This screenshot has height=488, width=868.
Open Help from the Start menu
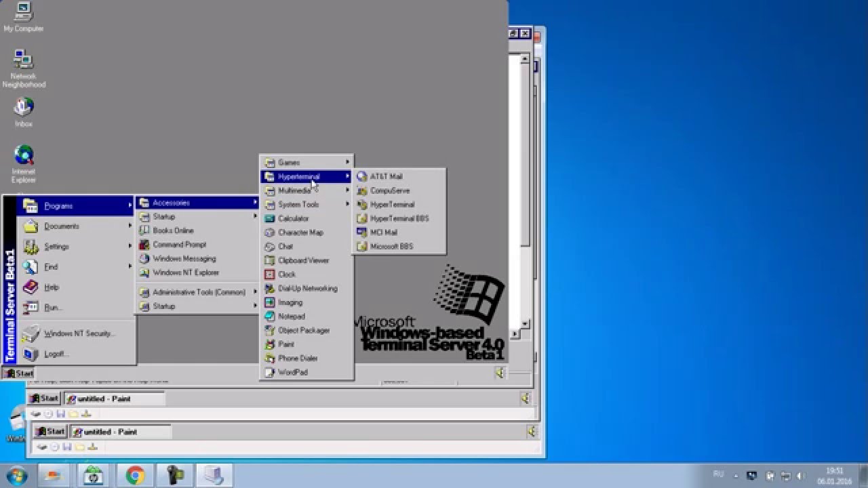pyautogui.click(x=76, y=287)
